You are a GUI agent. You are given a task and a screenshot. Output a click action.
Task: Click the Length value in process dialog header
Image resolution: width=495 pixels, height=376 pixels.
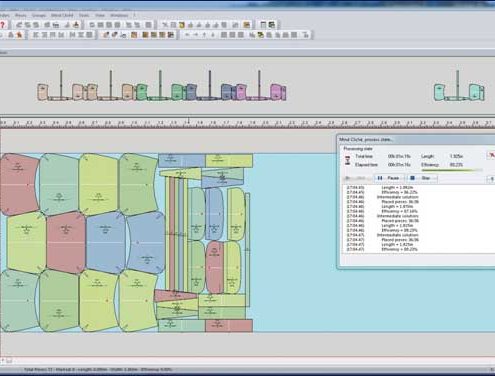point(456,156)
